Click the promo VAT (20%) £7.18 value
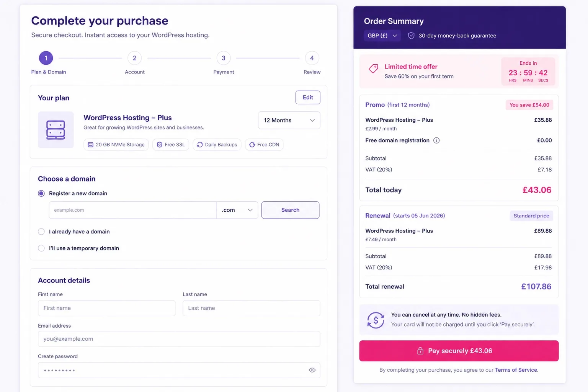588x392 pixels. tap(544, 170)
